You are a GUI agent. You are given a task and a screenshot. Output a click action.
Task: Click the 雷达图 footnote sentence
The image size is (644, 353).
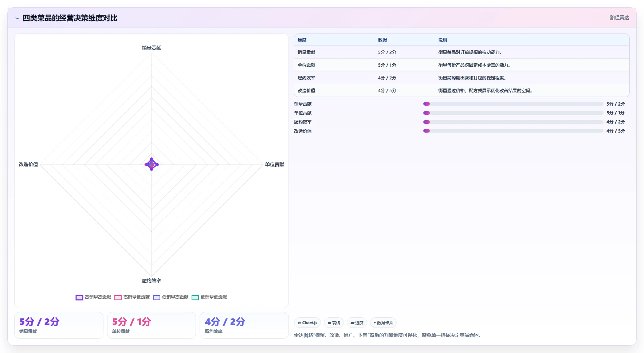388,335
